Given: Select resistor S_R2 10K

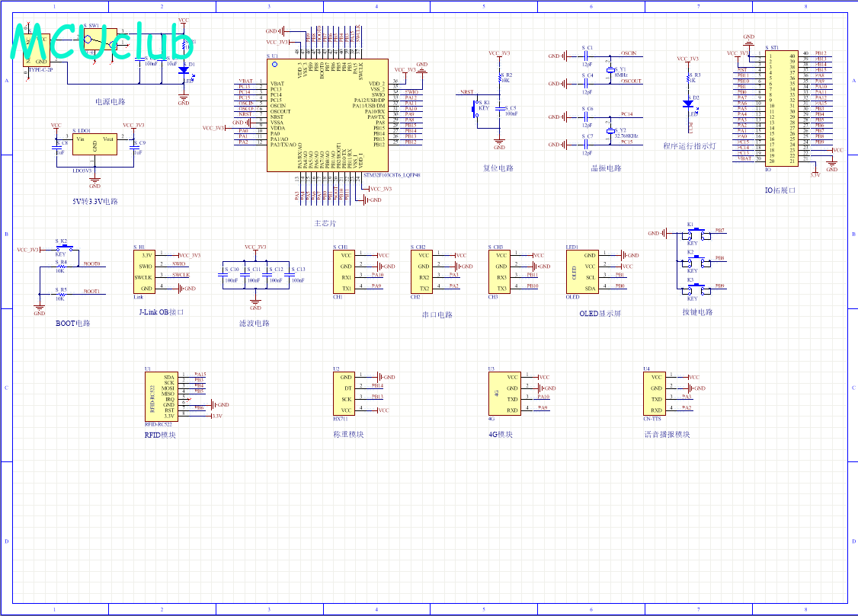Looking at the screenshot, I should (x=500, y=78).
